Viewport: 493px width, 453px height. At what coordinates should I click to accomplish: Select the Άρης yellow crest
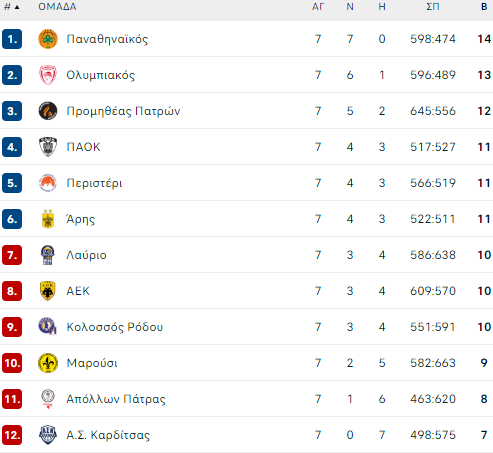click(x=48, y=219)
